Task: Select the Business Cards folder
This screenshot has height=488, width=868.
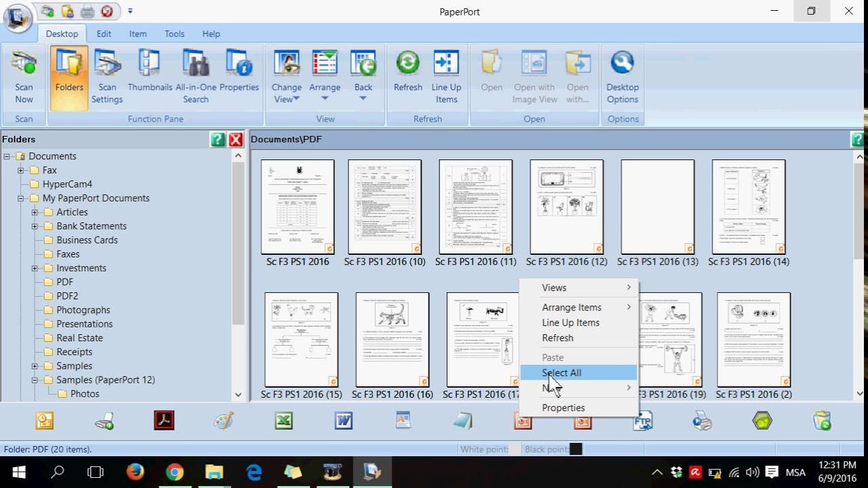Action: point(87,240)
